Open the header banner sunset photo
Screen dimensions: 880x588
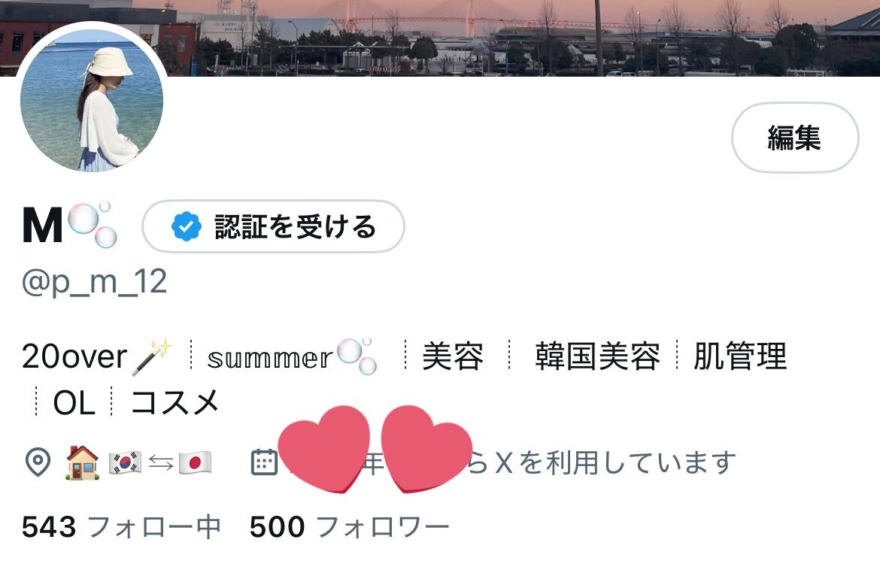click(x=522, y=37)
